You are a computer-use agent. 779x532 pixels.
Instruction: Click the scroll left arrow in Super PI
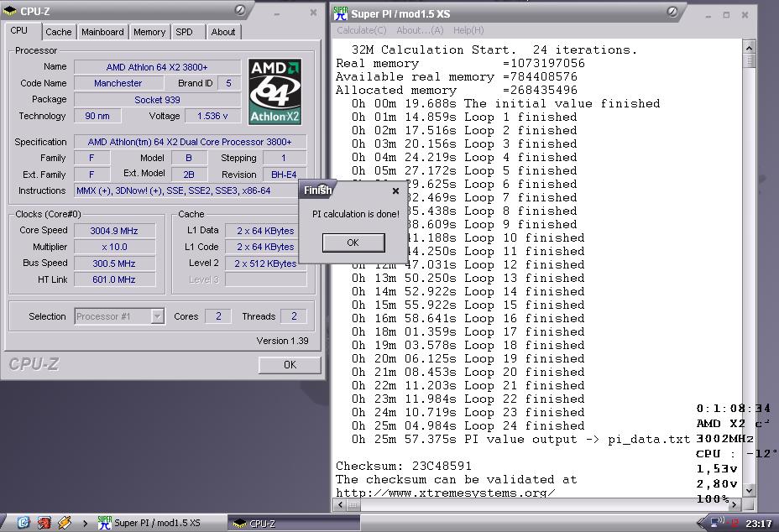[340, 504]
